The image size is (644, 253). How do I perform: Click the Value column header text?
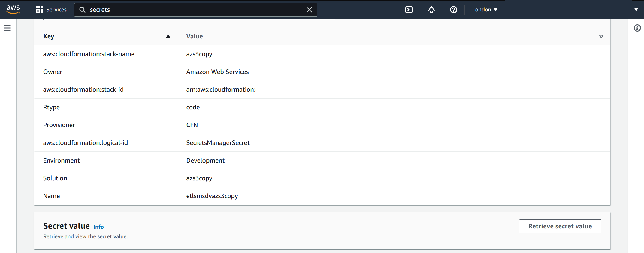click(195, 36)
